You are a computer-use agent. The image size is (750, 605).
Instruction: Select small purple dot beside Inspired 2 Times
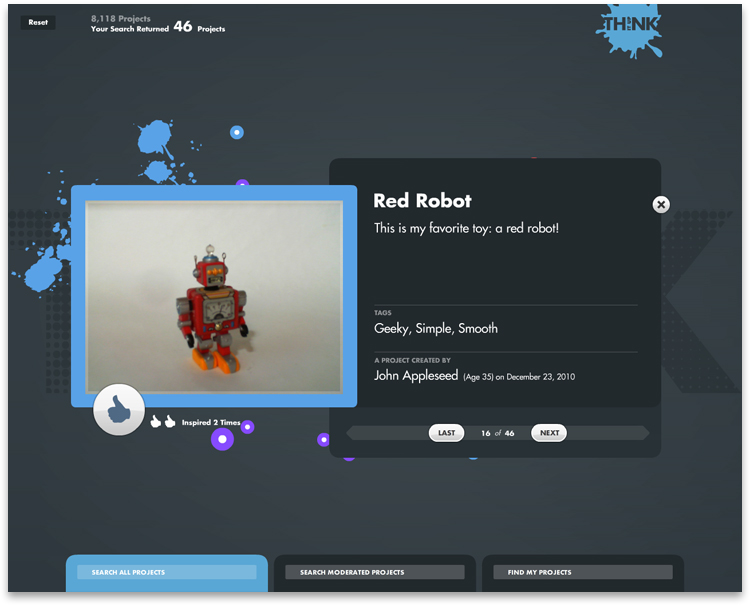(x=247, y=427)
